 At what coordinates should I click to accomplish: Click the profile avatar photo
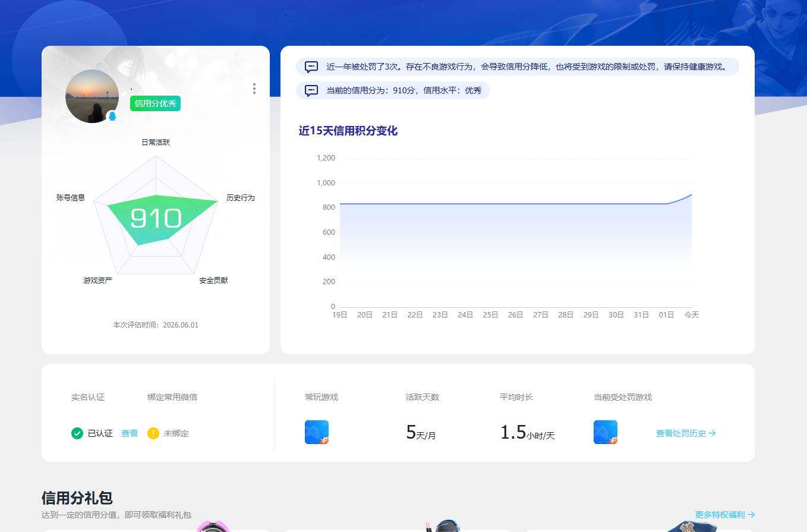92,96
